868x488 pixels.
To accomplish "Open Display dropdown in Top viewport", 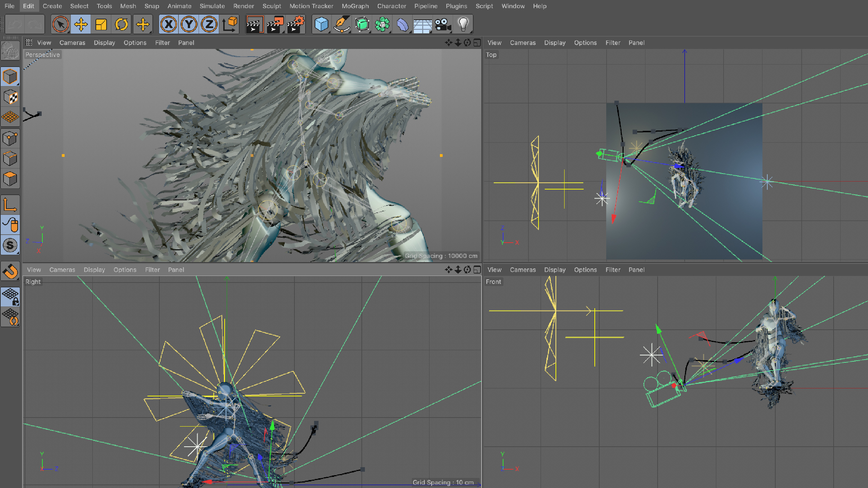I will [554, 43].
